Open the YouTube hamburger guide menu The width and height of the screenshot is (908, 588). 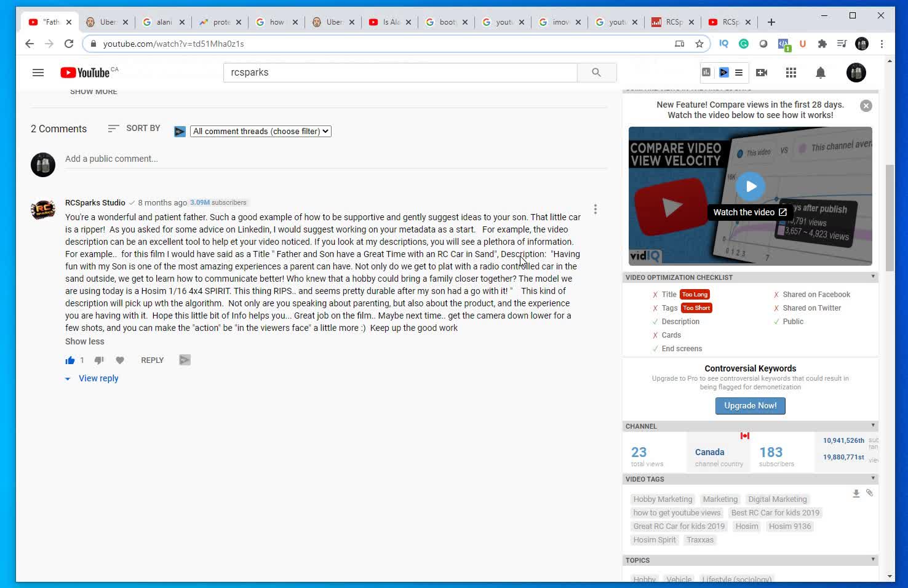tap(38, 73)
